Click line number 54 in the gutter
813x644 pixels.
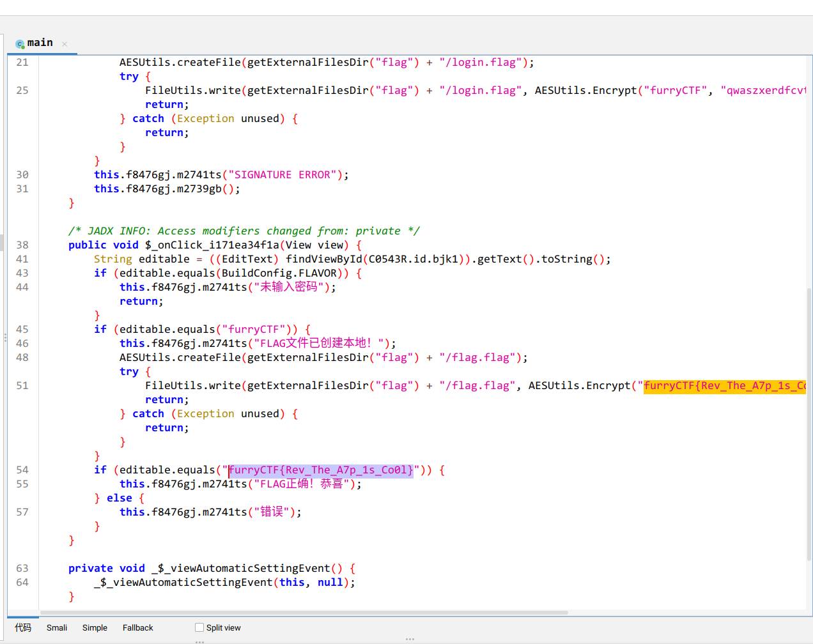tap(22, 470)
